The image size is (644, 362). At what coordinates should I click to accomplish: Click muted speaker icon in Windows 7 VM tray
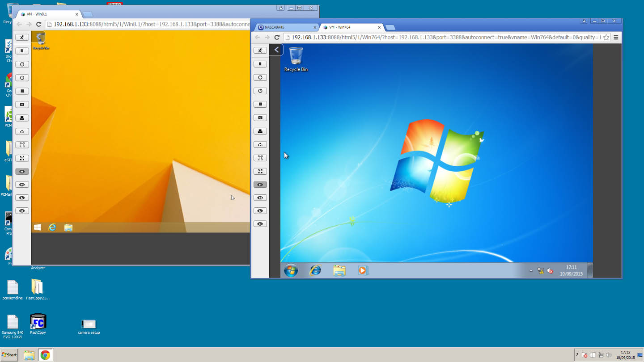pos(550,271)
